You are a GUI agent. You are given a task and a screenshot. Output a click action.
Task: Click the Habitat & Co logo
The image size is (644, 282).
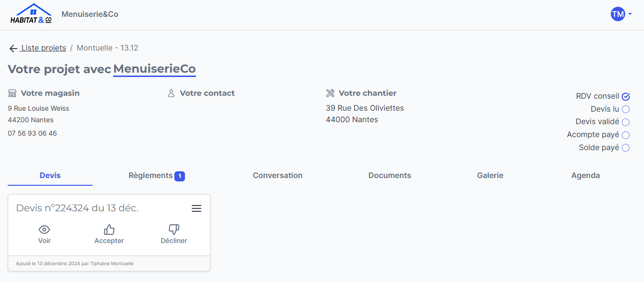31,14
